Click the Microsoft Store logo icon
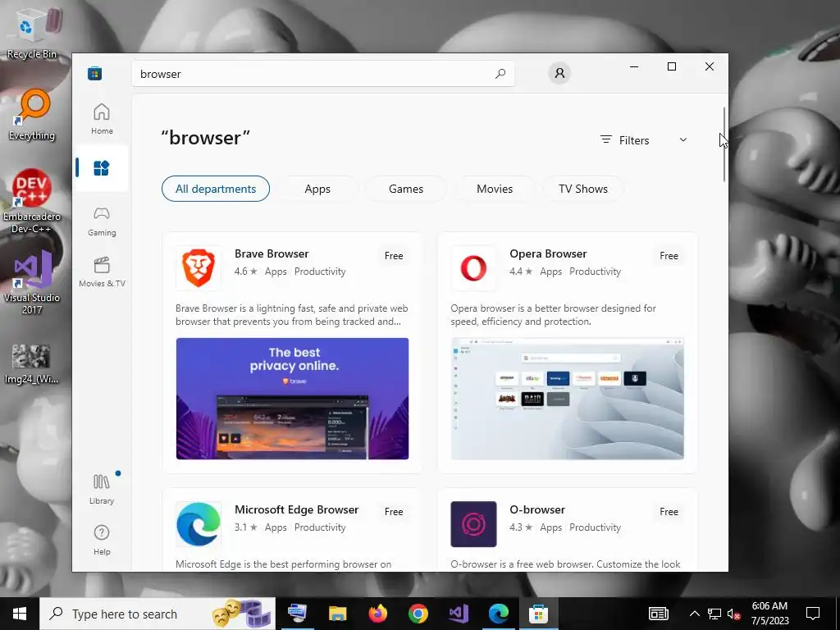This screenshot has width=840, height=630. pos(95,73)
